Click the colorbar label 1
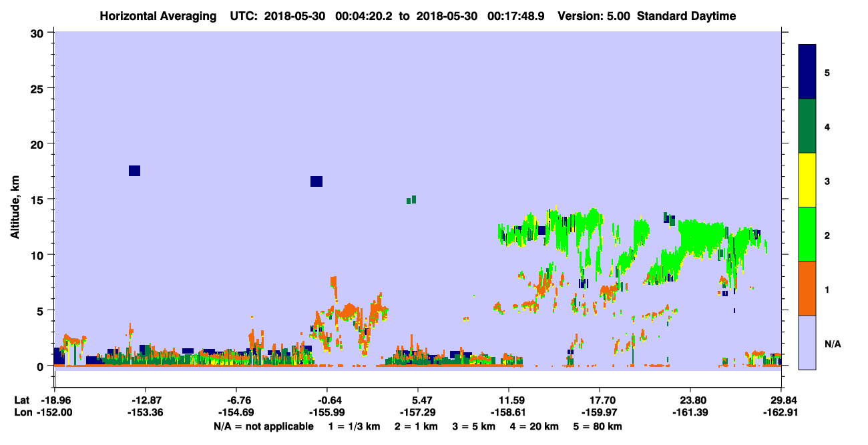 tap(827, 289)
